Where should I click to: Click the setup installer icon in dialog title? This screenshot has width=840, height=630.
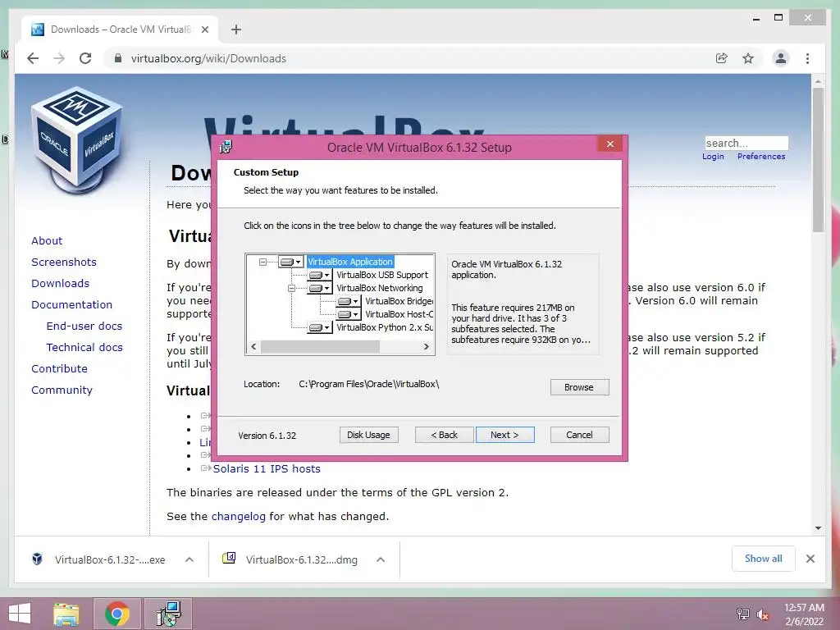tap(226, 147)
